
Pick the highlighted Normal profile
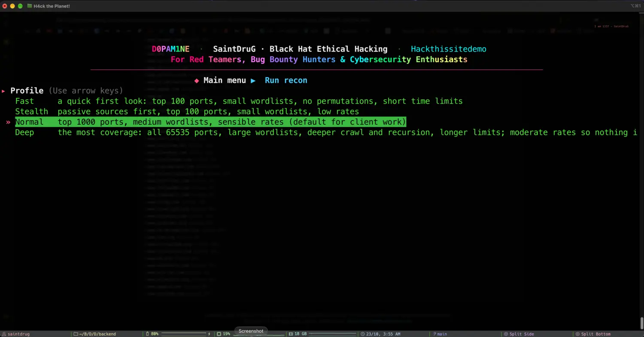(x=210, y=122)
